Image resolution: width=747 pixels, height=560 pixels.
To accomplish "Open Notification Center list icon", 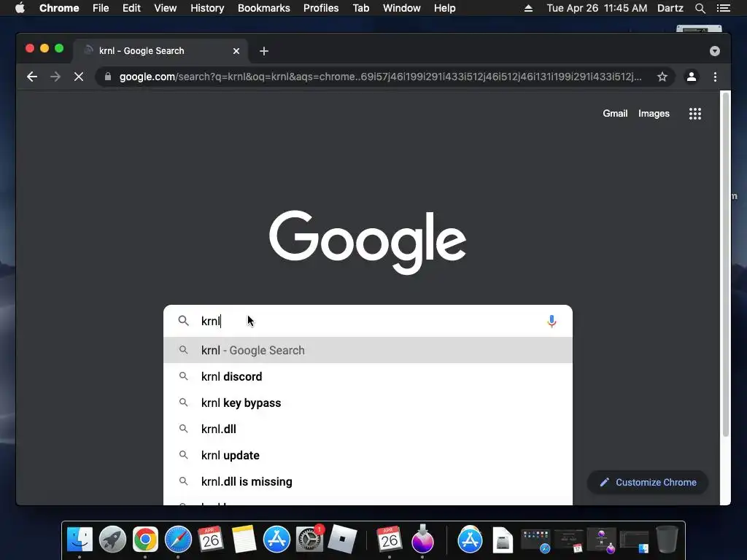I will click(x=723, y=8).
